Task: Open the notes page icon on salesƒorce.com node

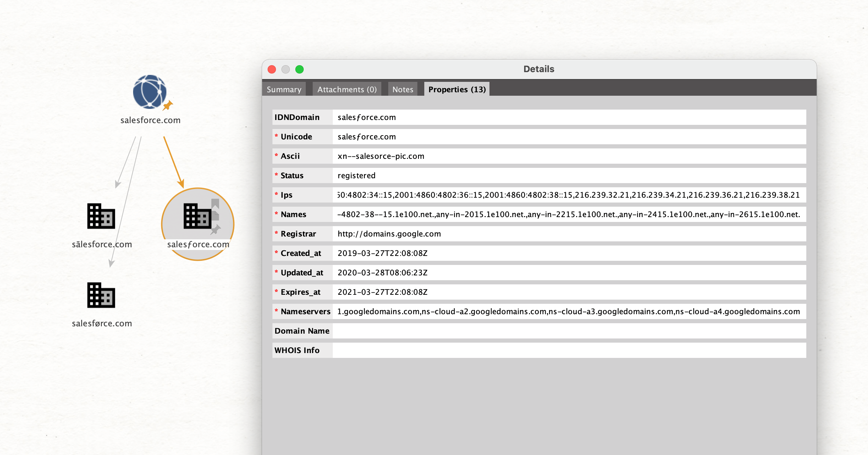Action: 215,216
